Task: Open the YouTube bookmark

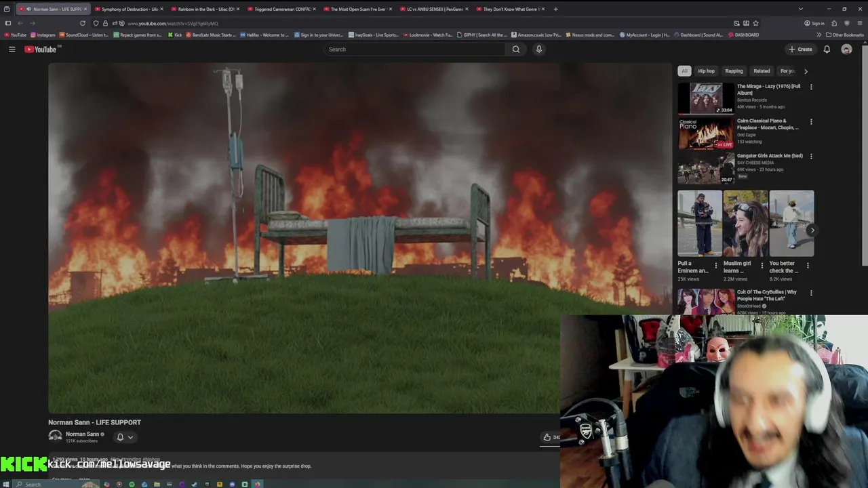Action: [x=15, y=35]
